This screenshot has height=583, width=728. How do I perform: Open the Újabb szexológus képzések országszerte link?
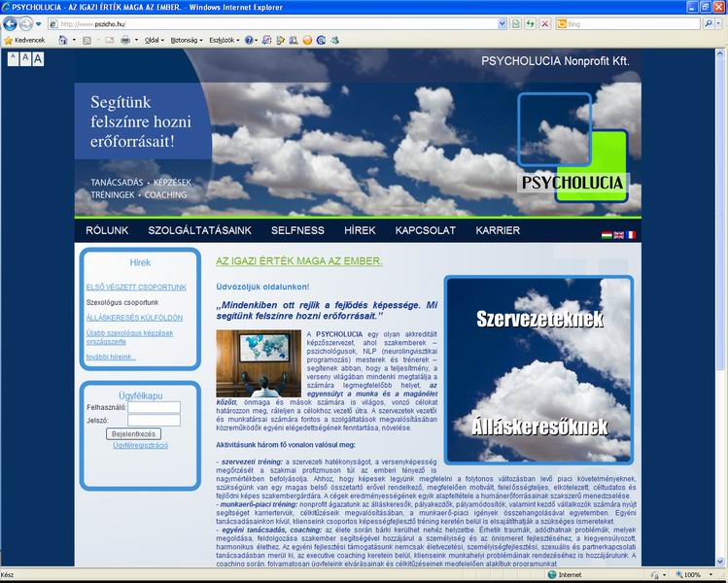coord(129,337)
